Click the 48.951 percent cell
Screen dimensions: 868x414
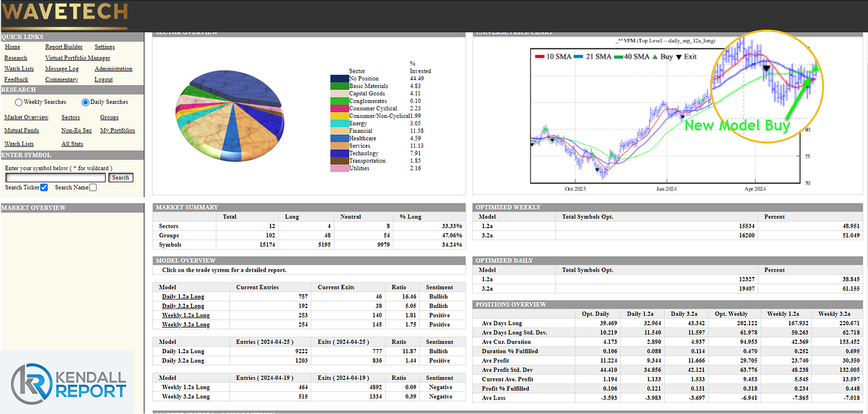point(810,226)
